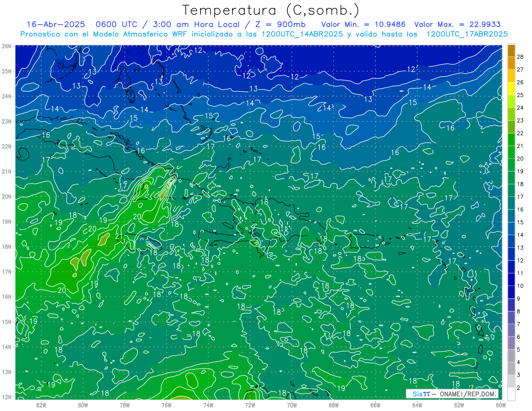532x411 pixels.
Task: Click legend swatch between values 5 and 6
Action: click(x=511, y=343)
